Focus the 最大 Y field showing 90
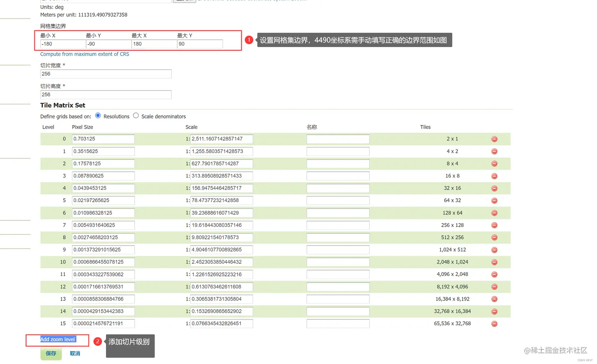The width and height of the screenshot is (597, 364). coord(200,44)
